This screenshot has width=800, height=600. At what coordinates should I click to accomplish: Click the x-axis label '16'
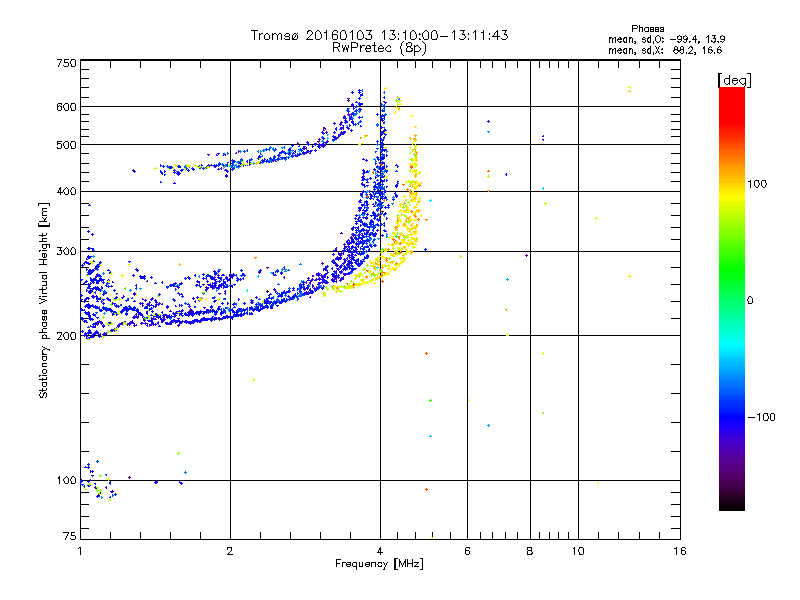point(680,551)
